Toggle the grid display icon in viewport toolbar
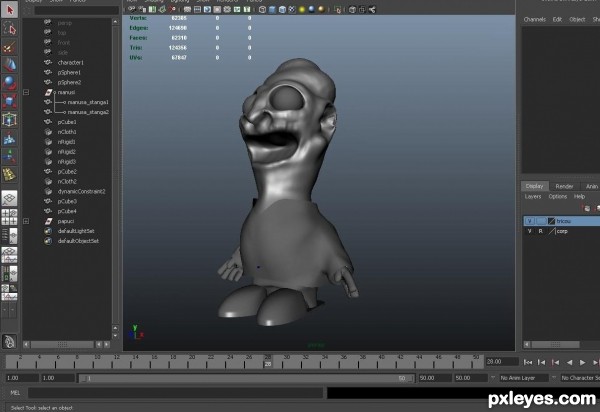The image size is (600, 412). pos(187,9)
